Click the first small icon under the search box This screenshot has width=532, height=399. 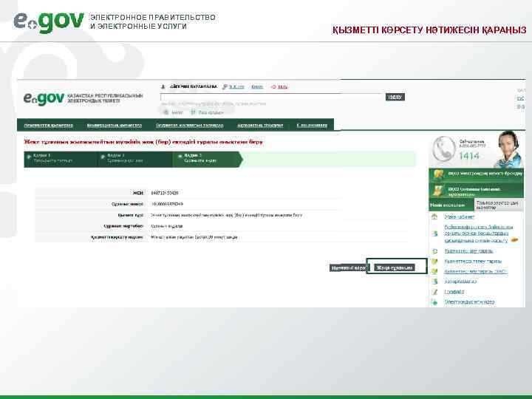click(x=166, y=112)
